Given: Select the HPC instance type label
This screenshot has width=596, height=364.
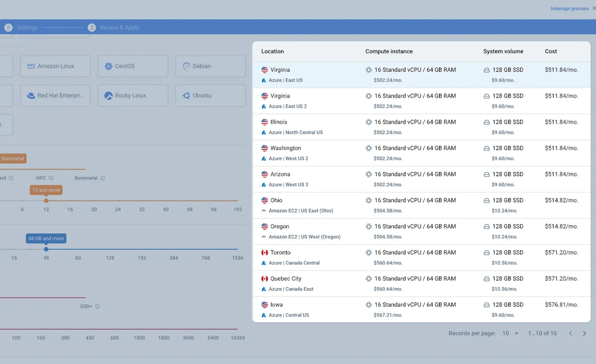Looking at the screenshot, I should pyautogui.click(x=41, y=178).
